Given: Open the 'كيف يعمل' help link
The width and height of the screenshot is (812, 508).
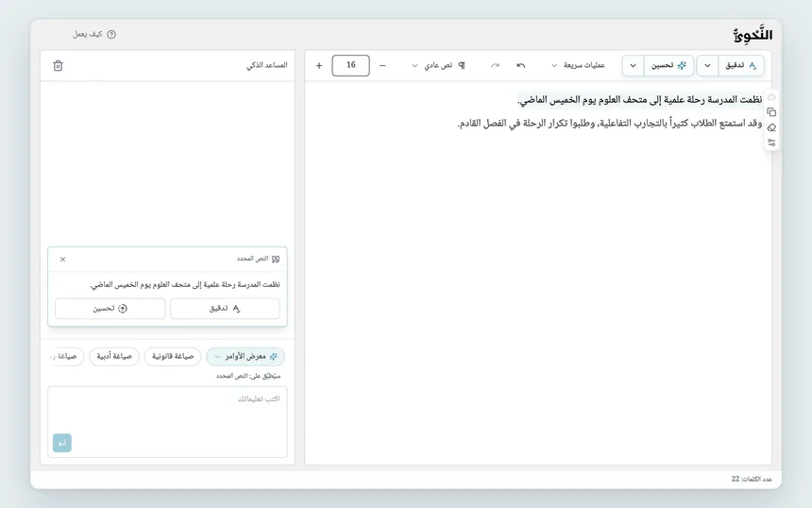Looking at the screenshot, I should tap(94, 34).
